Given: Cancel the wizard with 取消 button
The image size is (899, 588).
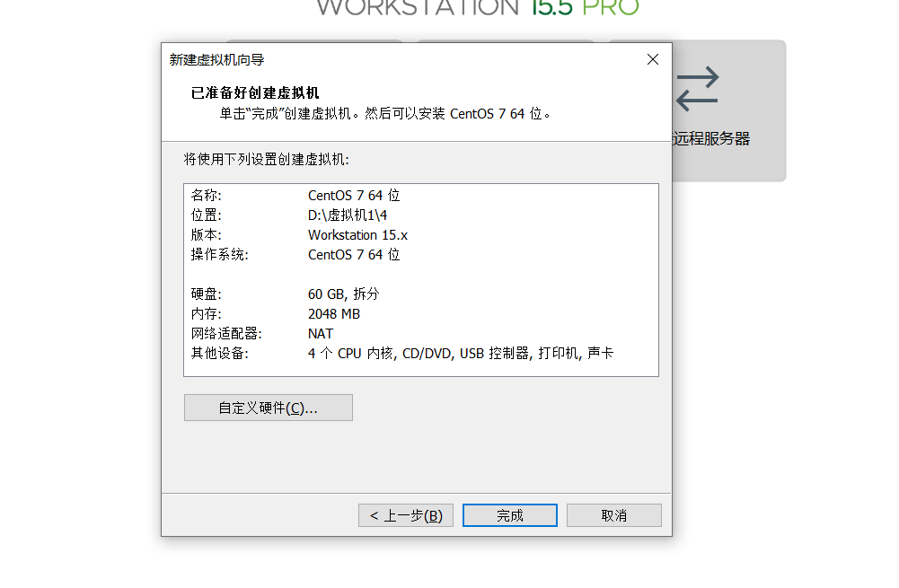Looking at the screenshot, I should (x=614, y=515).
